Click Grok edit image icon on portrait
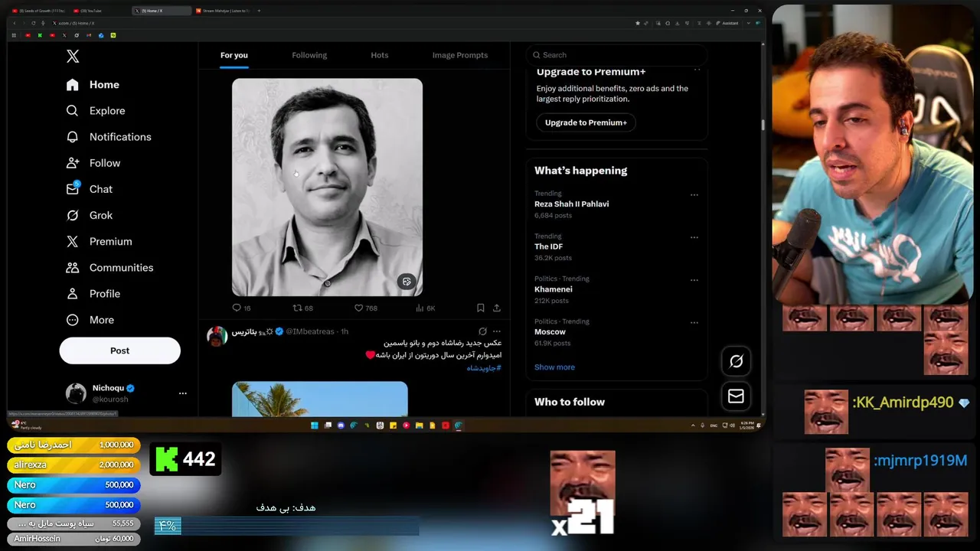Image resolution: width=980 pixels, height=551 pixels. (x=407, y=282)
